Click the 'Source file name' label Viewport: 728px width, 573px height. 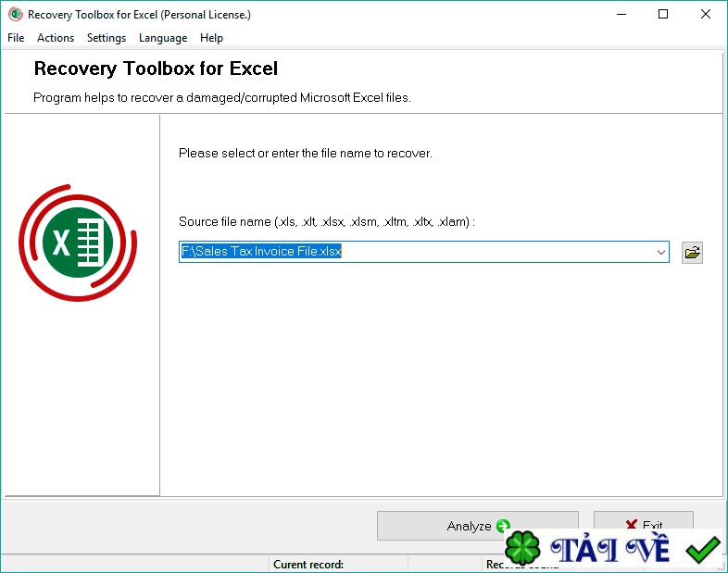(326, 222)
